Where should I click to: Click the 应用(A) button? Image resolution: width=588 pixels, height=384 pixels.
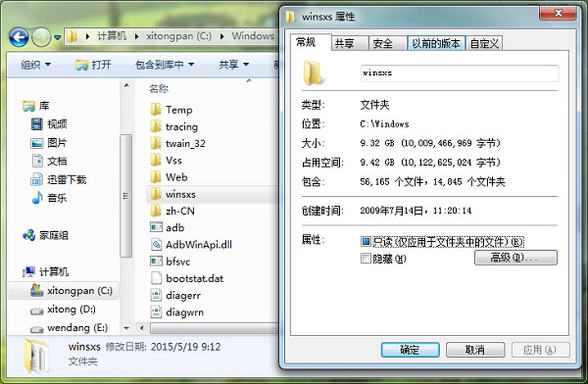(x=540, y=350)
